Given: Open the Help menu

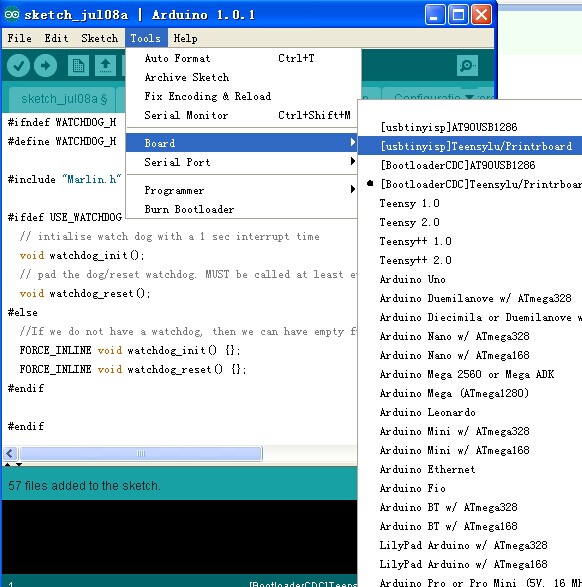Looking at the screenshot, I should pyautogui.click(x=185, y=38).
